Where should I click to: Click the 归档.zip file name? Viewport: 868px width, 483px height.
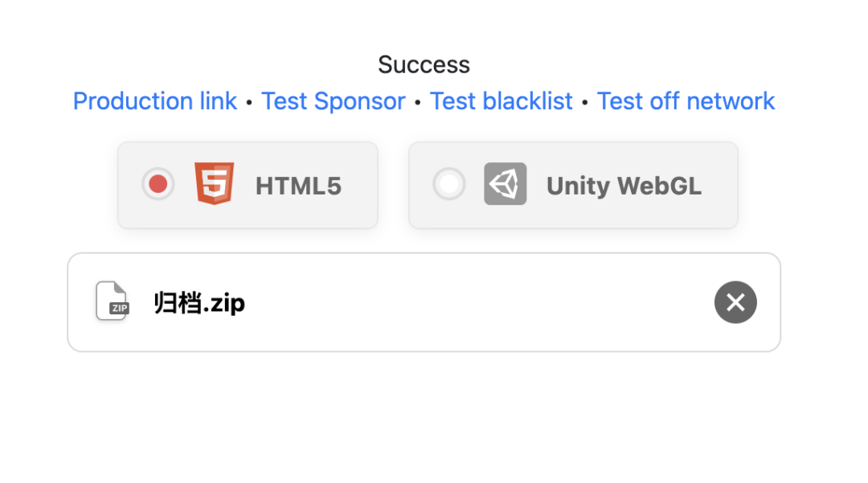[199, 303]
